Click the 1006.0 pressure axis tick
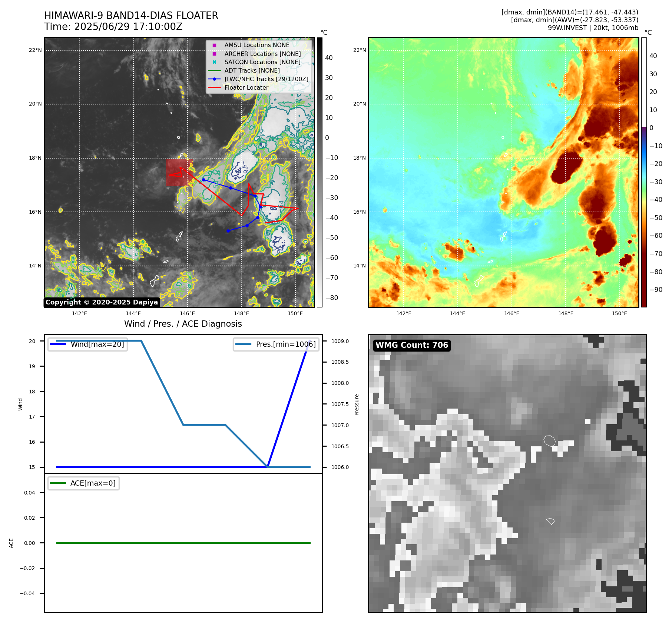Screen dimensions: 672x626 tap(340, 467)
